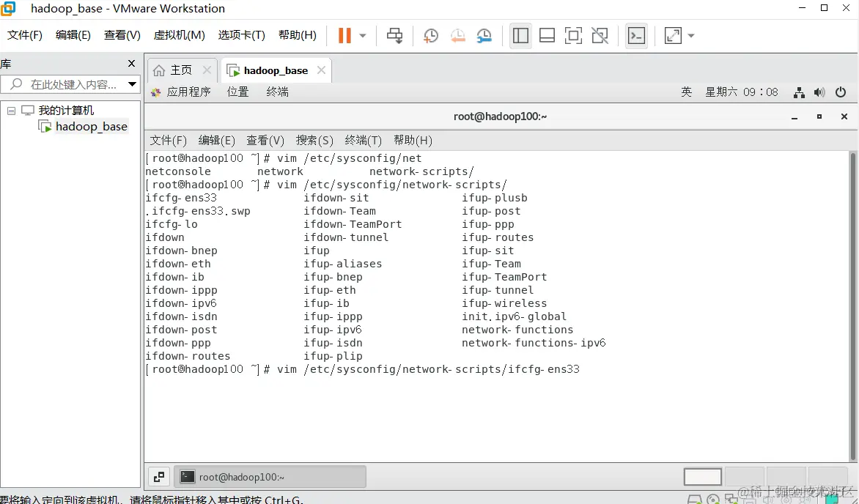Open the guest power menu icon
Viewport: 859px width, 504px height.
tap(841, 92)
